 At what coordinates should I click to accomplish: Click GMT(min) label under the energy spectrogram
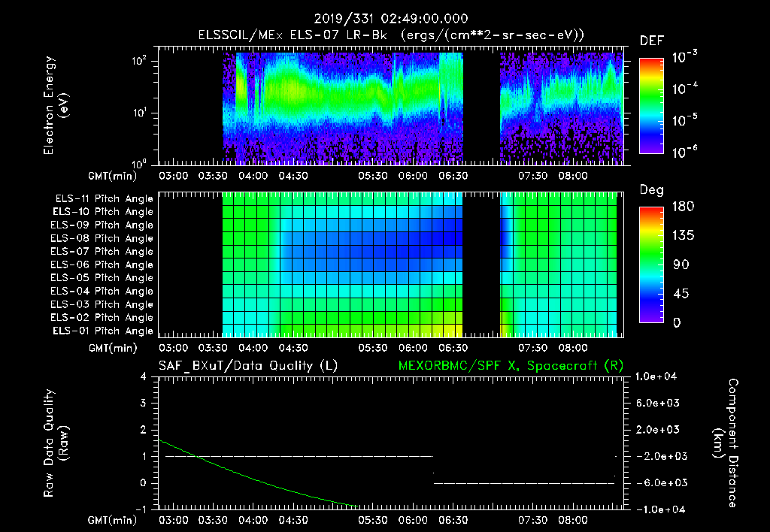(113, 176)
